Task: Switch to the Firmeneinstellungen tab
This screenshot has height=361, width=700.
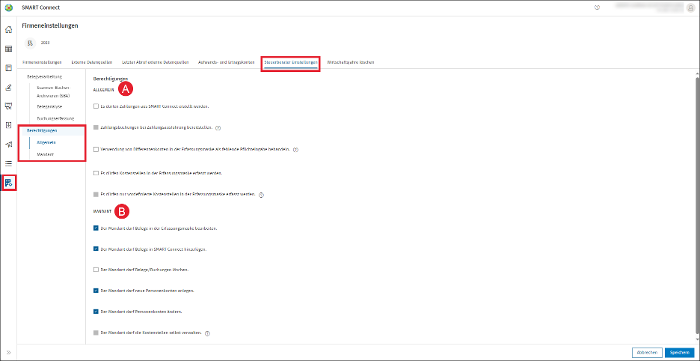Action: point(42,62)
